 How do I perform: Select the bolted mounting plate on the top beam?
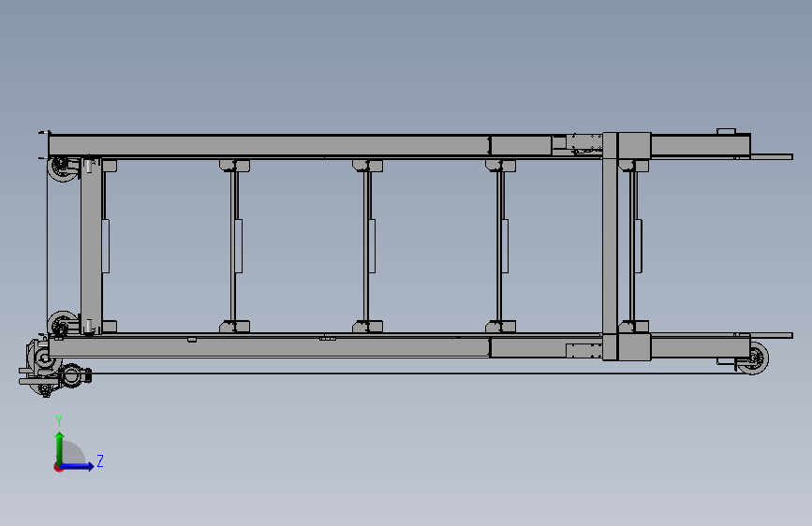[x=583, y=143]
